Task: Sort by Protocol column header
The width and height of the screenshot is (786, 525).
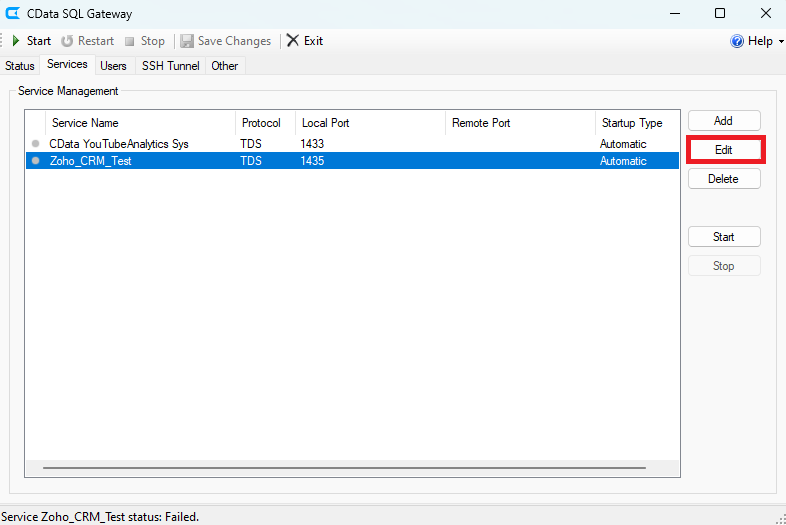Action: (x=266, y=123)
